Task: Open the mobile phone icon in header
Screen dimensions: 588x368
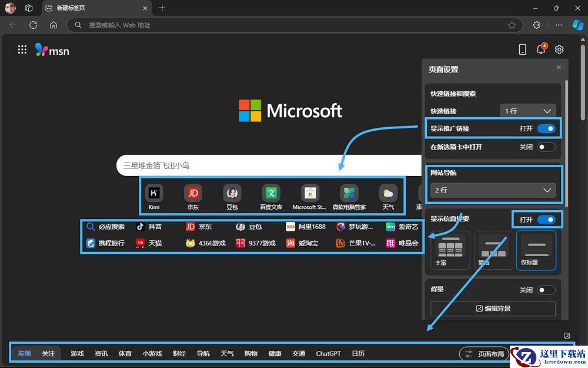Action: tap(522, 49)
